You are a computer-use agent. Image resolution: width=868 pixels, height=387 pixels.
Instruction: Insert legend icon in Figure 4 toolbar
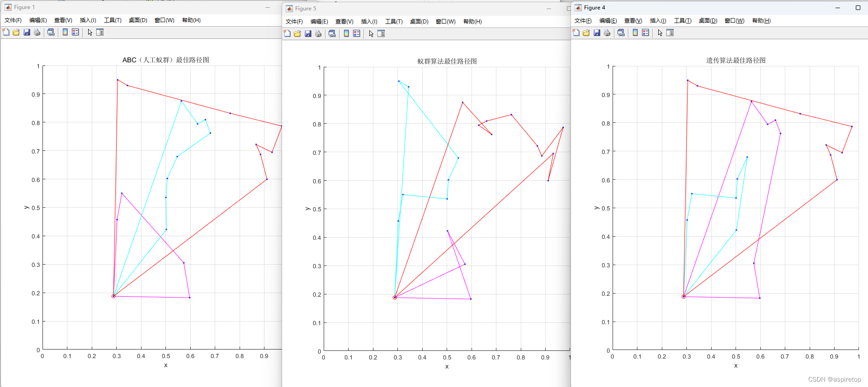pyautogui.click(x=646, y=33)
